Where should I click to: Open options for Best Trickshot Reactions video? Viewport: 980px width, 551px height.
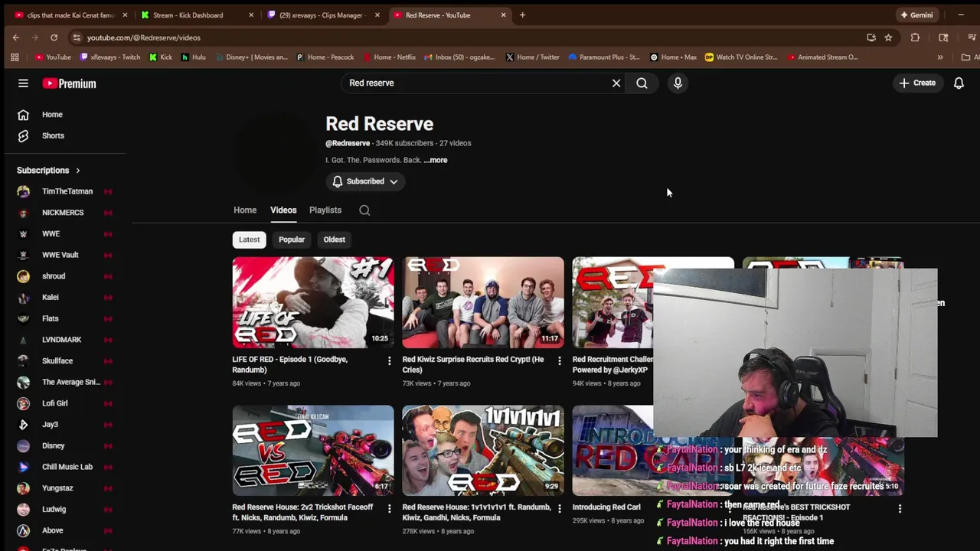click(900, 508)
